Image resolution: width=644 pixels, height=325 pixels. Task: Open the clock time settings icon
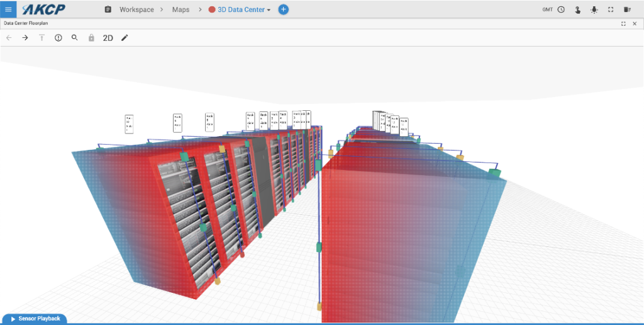click(561, 9)
